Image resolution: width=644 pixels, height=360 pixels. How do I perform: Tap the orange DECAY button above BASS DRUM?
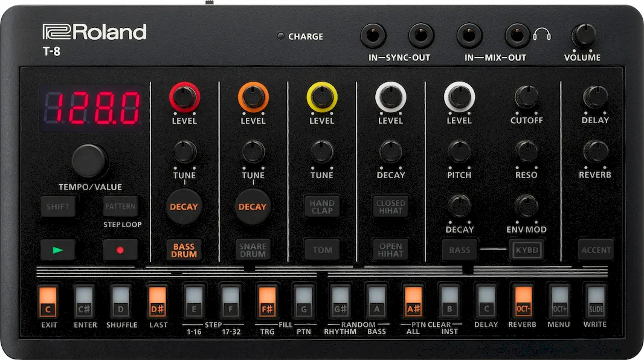click(184, 207)
